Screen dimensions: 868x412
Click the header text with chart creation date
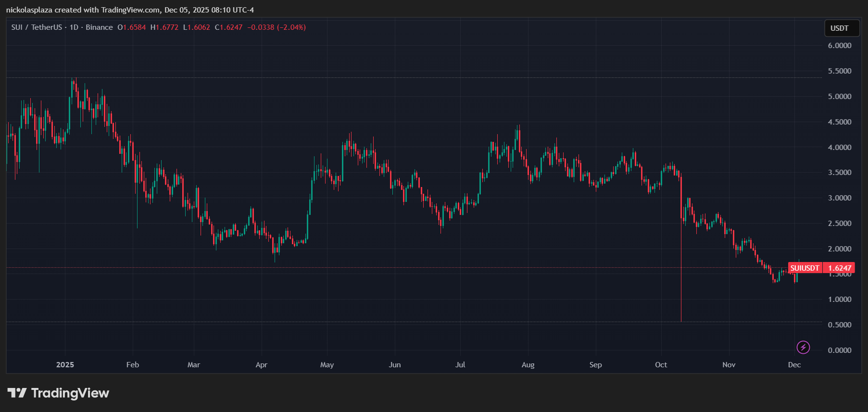pos(130,10)
